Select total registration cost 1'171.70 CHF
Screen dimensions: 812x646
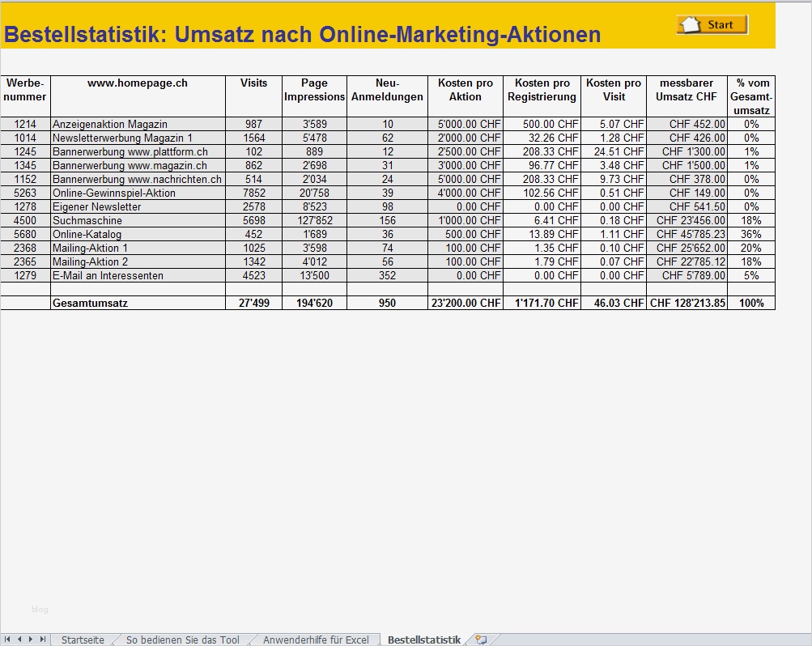[542, 303]
